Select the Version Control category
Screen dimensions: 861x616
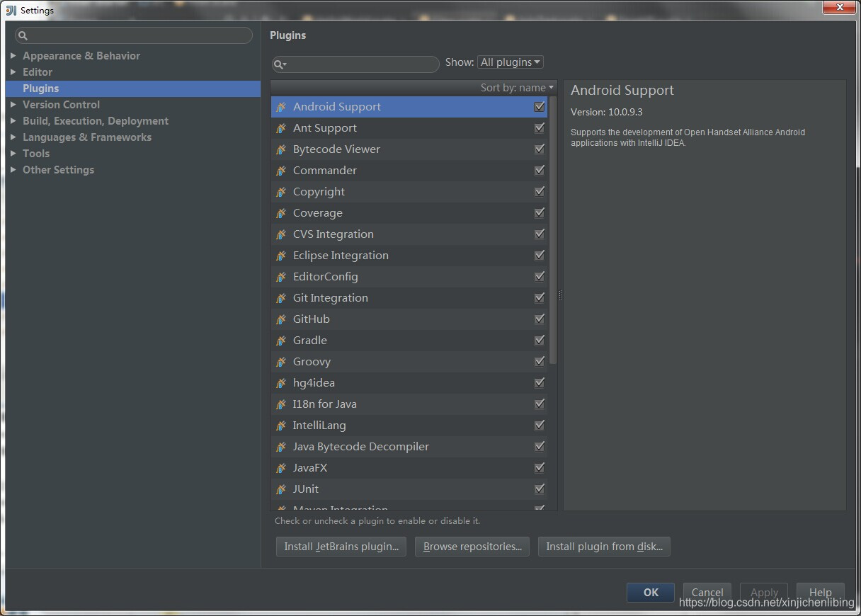61,105
